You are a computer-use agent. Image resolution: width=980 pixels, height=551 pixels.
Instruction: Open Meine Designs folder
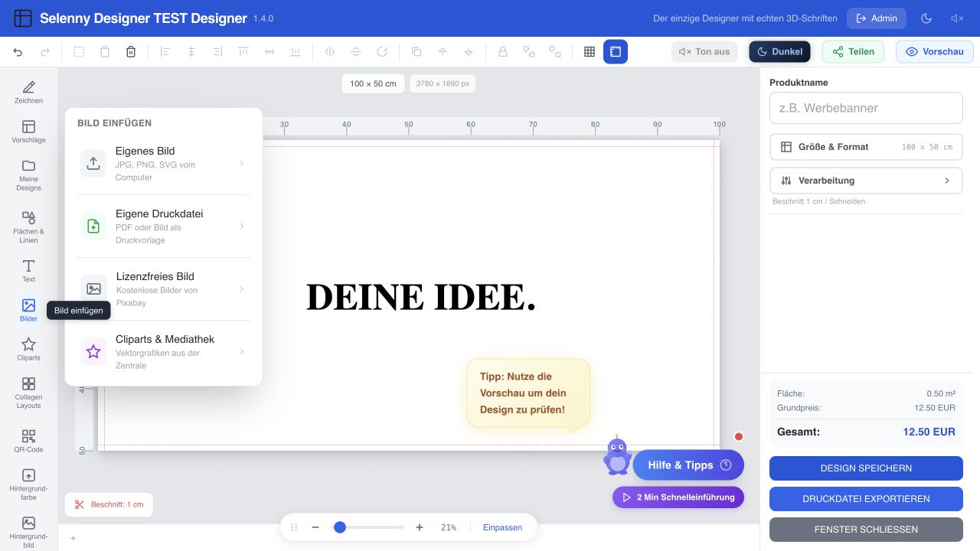[28, 175]
